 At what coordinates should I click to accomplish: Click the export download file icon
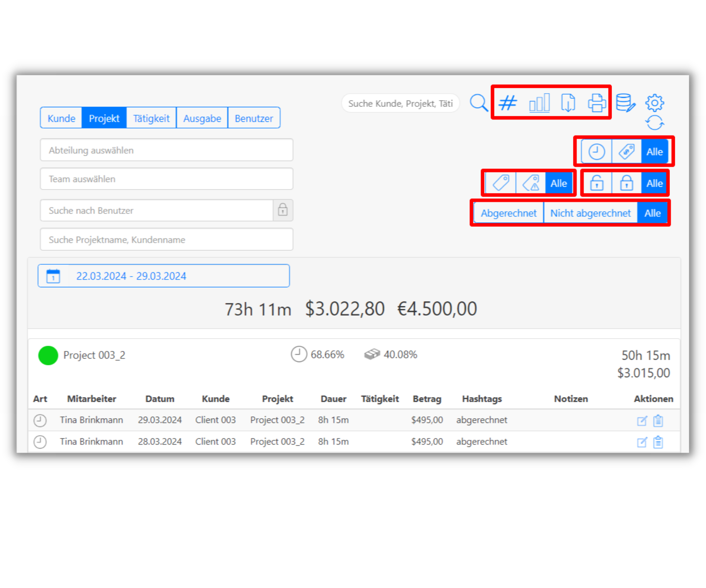tap(568, 103)
